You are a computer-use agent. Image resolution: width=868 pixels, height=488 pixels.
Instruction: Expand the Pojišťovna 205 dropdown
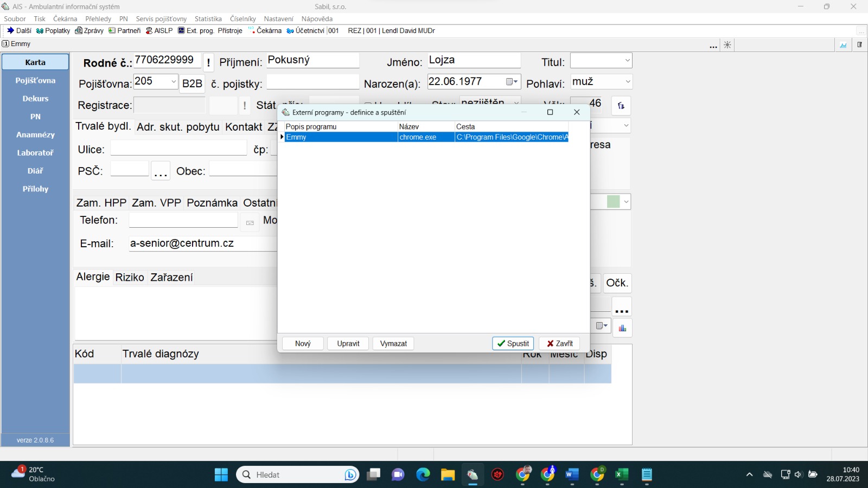pyautogui.click(x=174, y=82)
